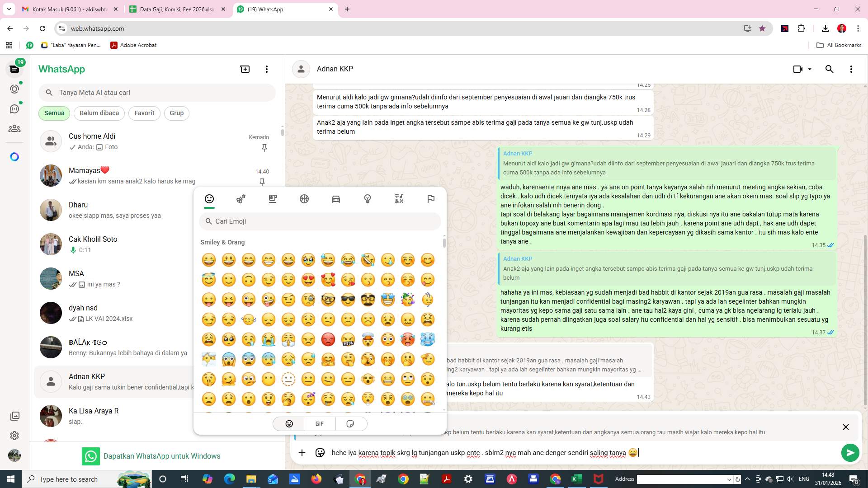This screenshot has width=868, height=488.
Task: Expand the video call dropdown arrow
Action: tap(810, 69)
